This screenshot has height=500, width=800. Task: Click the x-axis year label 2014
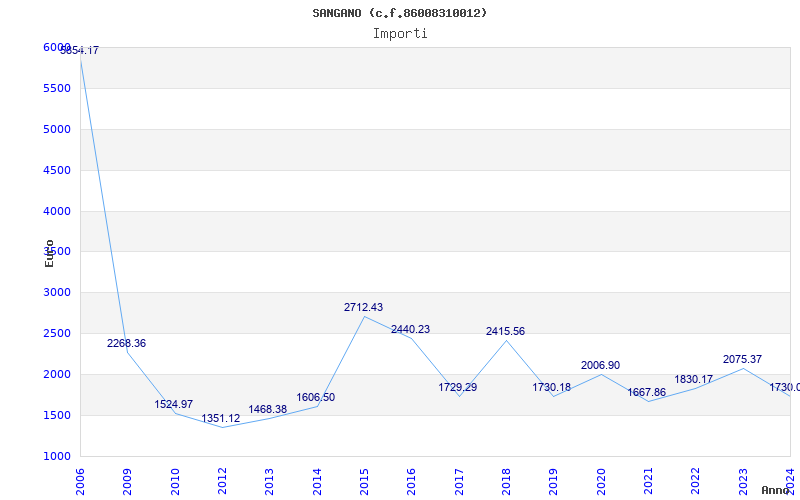point(317,482)
